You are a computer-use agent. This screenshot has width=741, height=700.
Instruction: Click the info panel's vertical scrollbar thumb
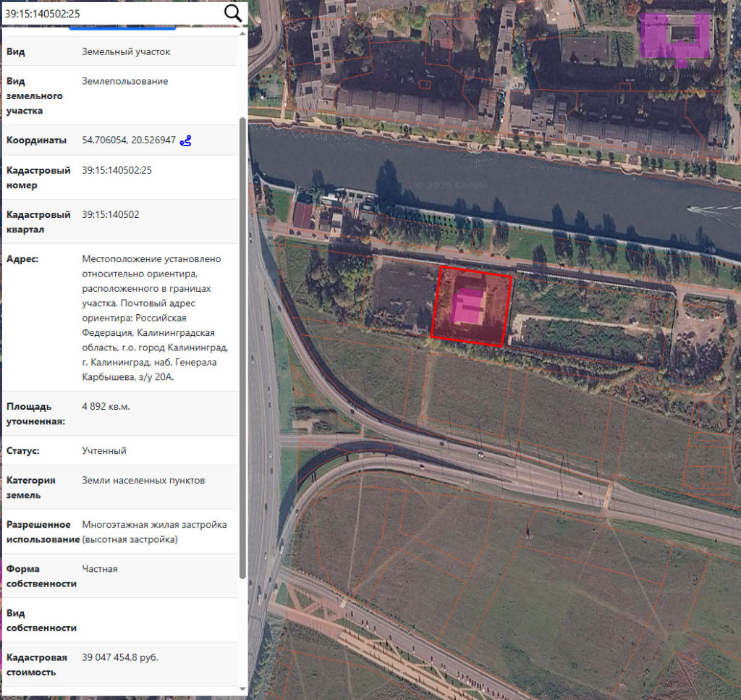243,348
